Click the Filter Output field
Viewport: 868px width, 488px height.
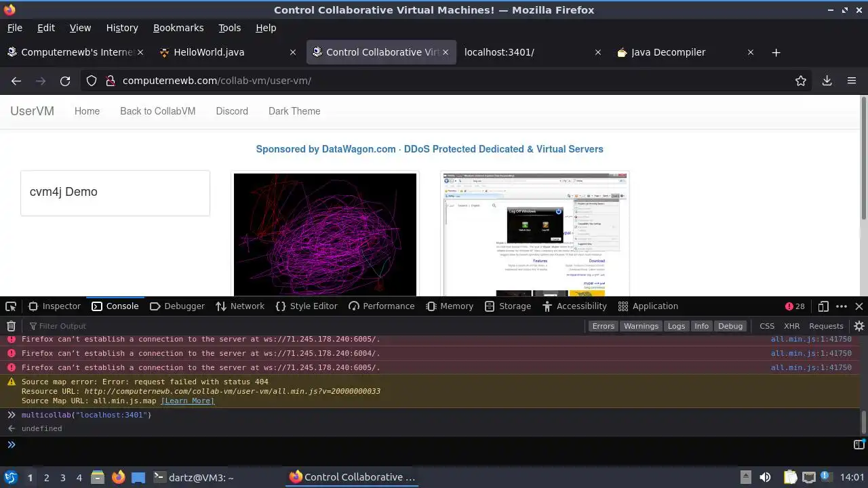click(305, 326)
